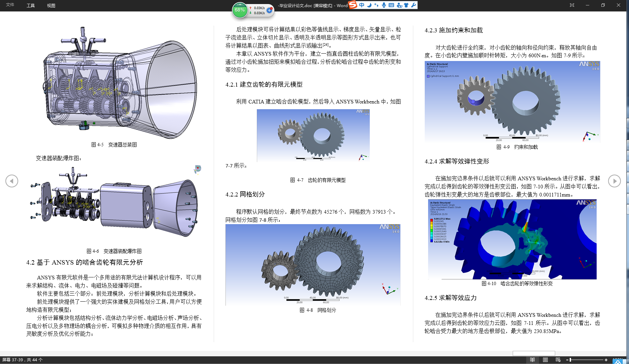Open Sogou toolbox with the wrench icon
629x364 pixels.
414,5
